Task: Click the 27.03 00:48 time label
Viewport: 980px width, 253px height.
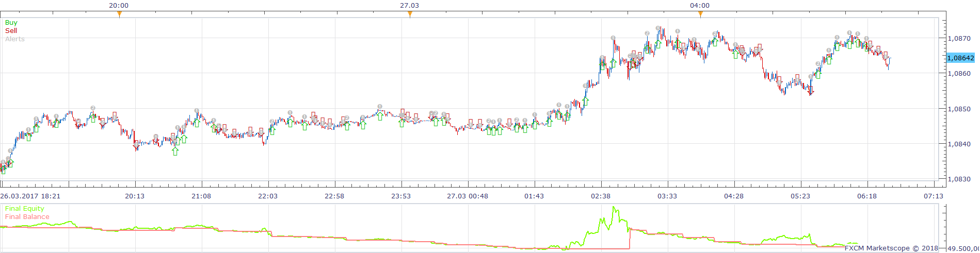Action: click(468, 196)
